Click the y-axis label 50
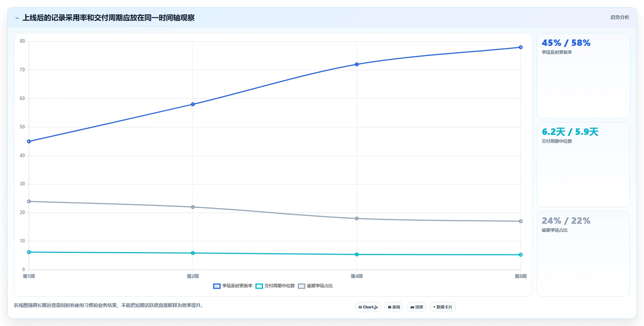The width and height of the screenshot is (644, 326). pos(22,127)
